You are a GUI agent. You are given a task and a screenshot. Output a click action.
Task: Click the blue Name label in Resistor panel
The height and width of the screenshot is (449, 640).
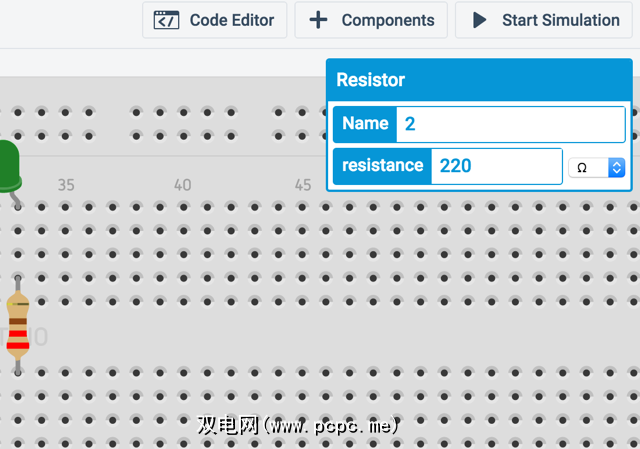tap(365, 124)
